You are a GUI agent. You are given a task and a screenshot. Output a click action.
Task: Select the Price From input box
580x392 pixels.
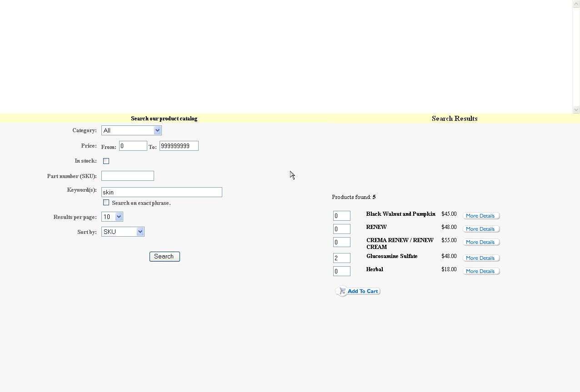click(x=133, y=146)
